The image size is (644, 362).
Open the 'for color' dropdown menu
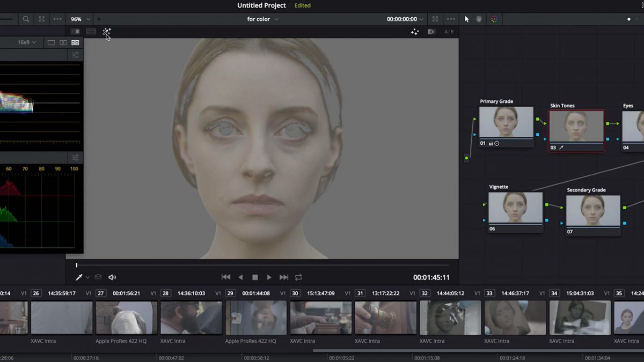pos(262,19)
